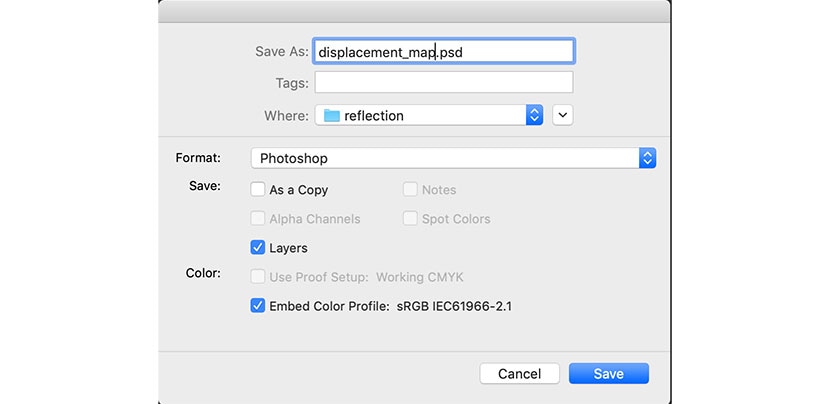Uncheck the Layers checkbox
Image resolution: width=830 pixels, height=404 pixels.
[258, 247]
